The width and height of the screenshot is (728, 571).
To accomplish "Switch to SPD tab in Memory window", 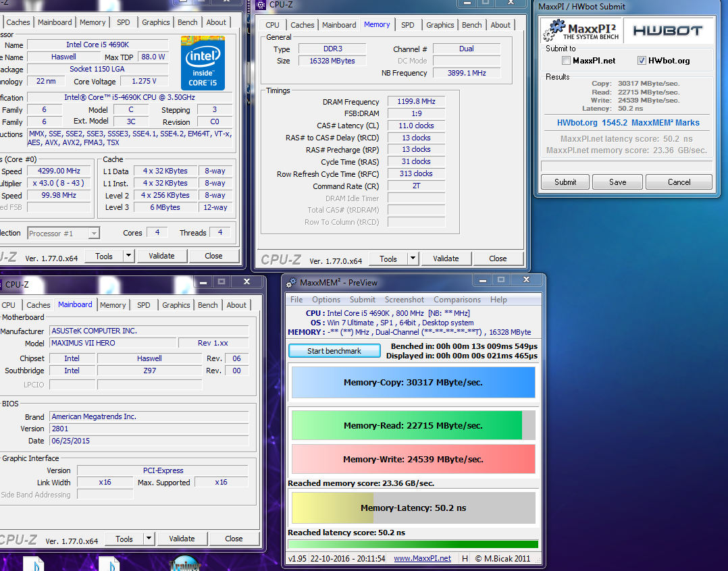I will pyautogui.click(x=408, y=25).
